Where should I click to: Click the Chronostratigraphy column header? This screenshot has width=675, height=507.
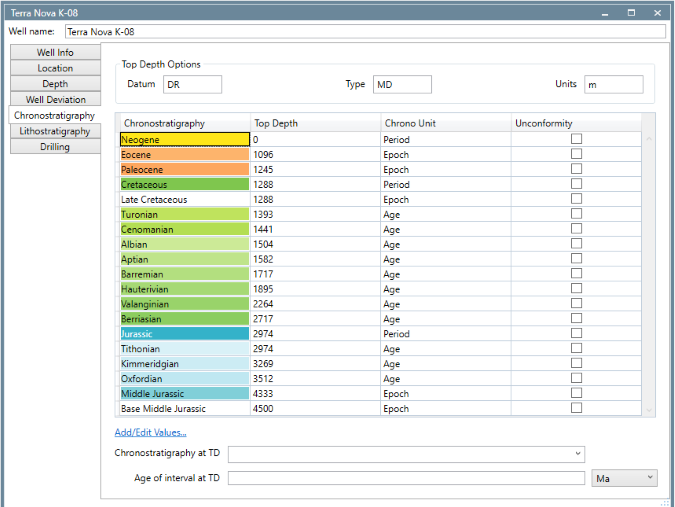185,123
